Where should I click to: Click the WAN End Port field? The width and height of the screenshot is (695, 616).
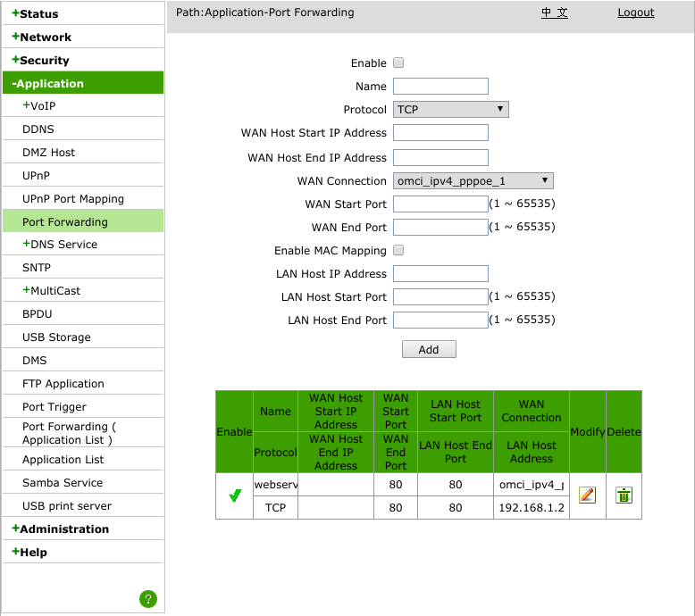point(440,227)
